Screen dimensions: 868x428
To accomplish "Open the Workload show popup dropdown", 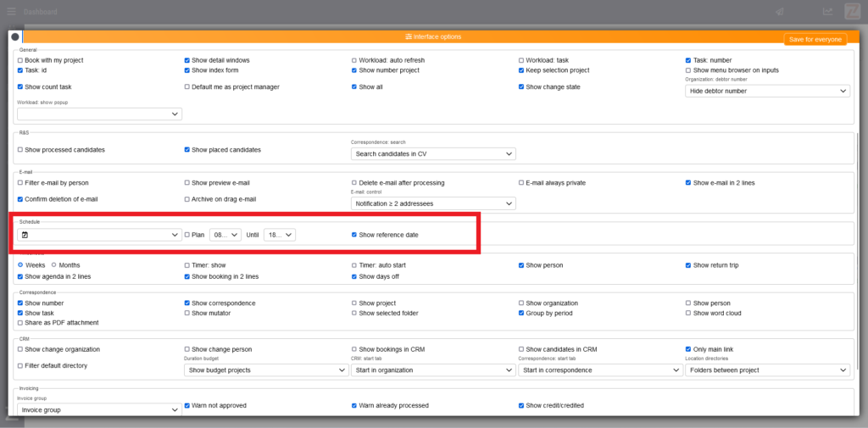I will coord(99,114).
